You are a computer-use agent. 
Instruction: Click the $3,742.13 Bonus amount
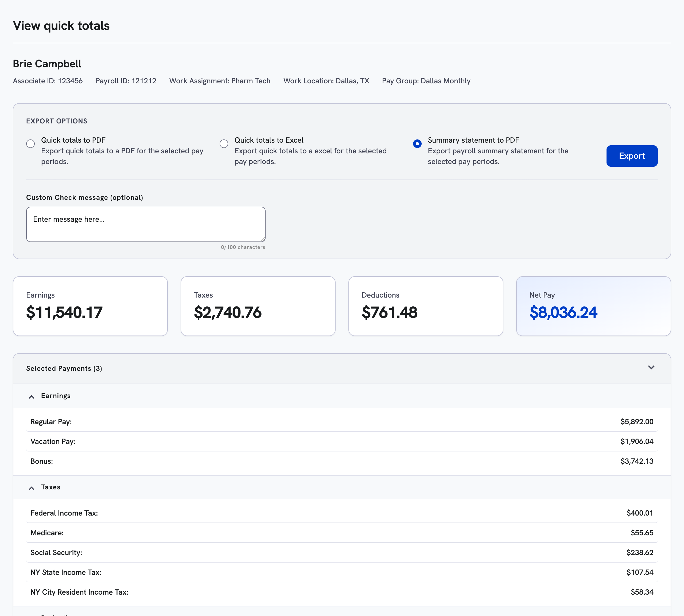pos(637,461)
